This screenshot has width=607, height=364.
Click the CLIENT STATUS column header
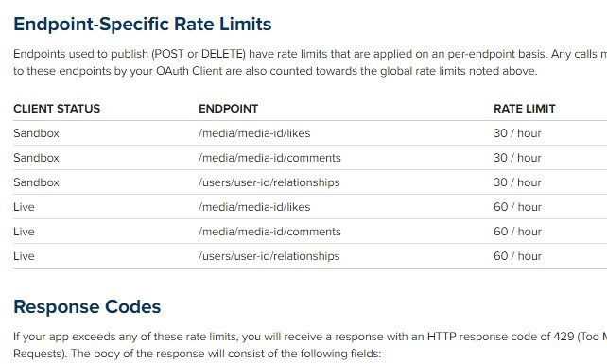coord(57,109)
